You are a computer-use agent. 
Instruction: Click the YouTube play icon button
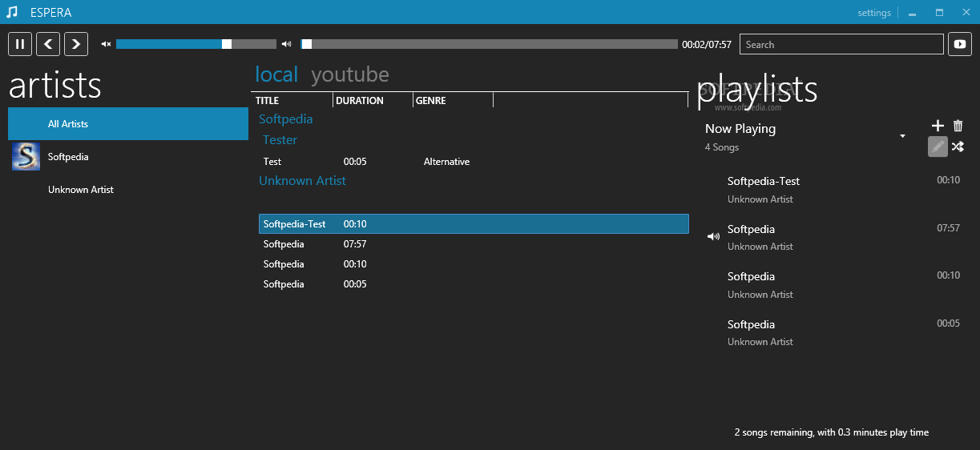[x=960, y=44]
